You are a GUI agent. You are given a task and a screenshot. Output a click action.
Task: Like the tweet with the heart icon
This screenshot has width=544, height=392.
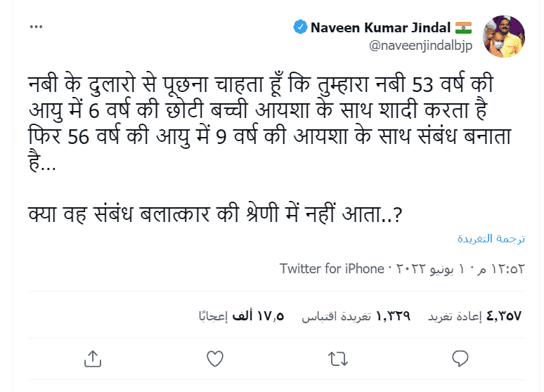215,359
